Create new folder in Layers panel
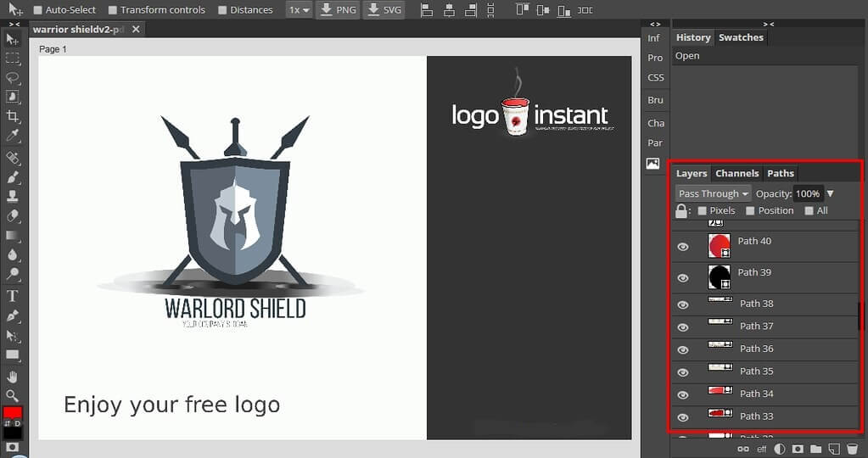The image size is (868, 458). (x=815, y=449)
